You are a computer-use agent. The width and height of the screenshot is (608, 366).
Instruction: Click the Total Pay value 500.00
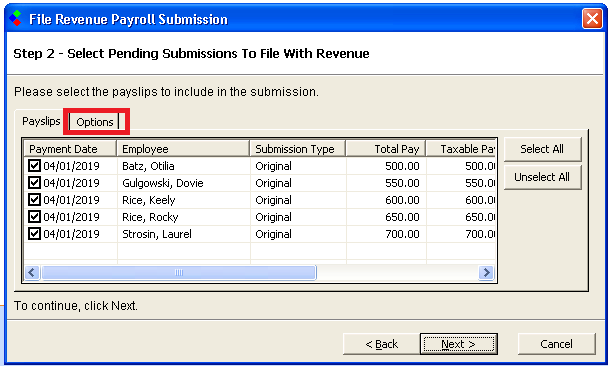point(402,166)
